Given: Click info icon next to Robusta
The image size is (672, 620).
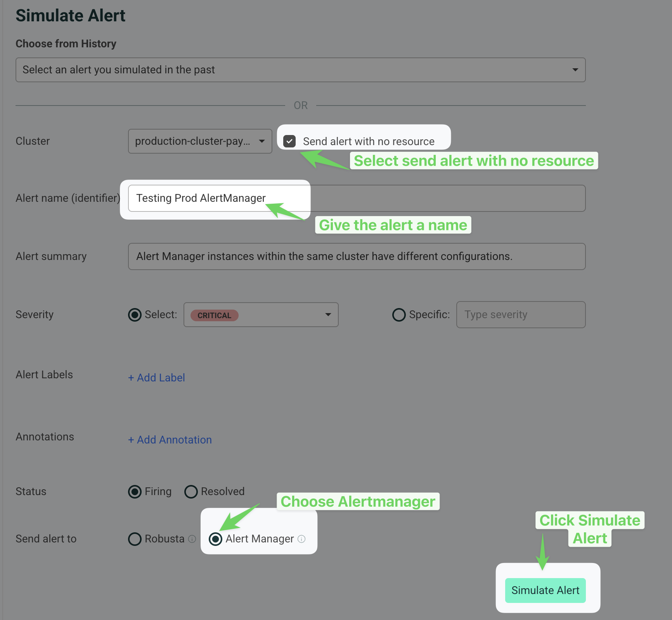Looking at the screenshot, I should tap(192, 539).
